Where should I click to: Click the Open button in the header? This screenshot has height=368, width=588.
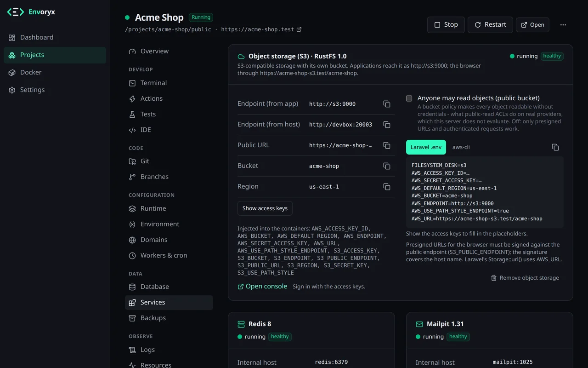pos(533,25)
